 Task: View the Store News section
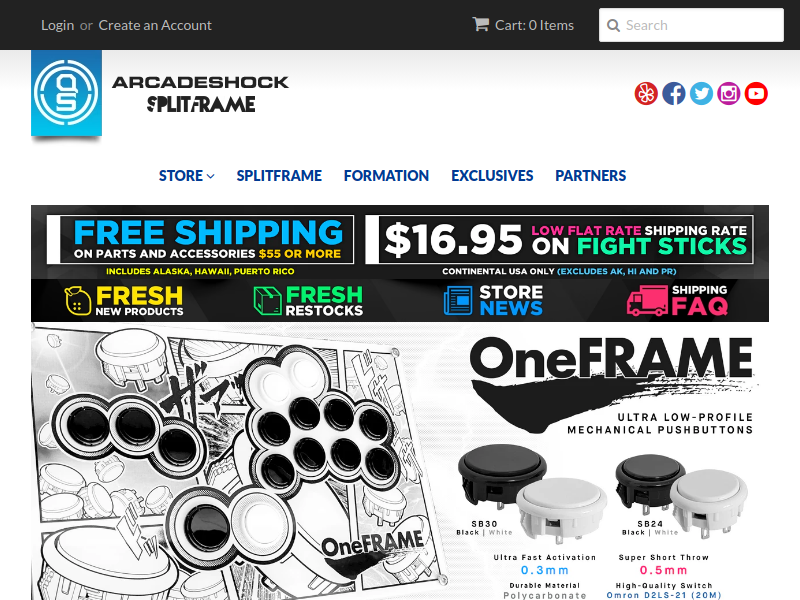tap(493, 301)
